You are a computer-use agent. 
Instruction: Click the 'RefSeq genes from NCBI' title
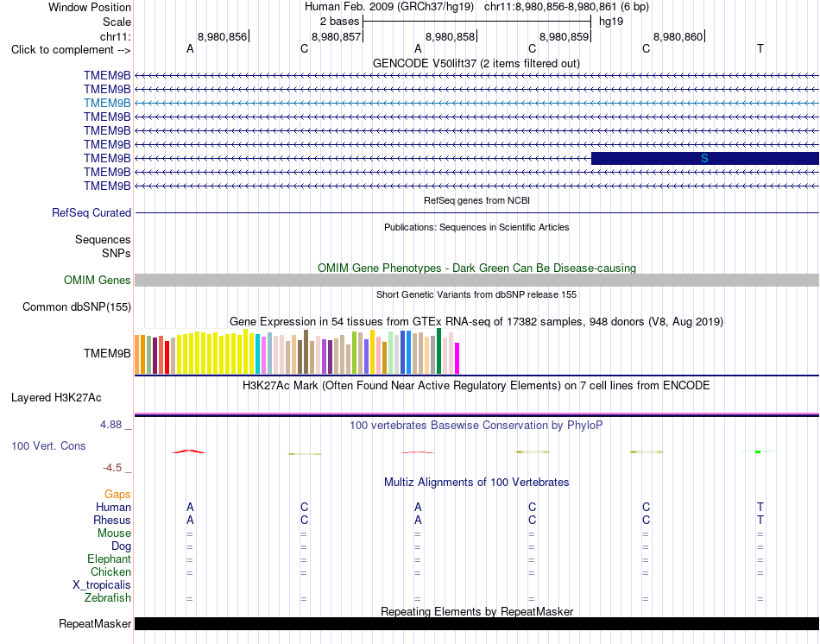point(476,200)
